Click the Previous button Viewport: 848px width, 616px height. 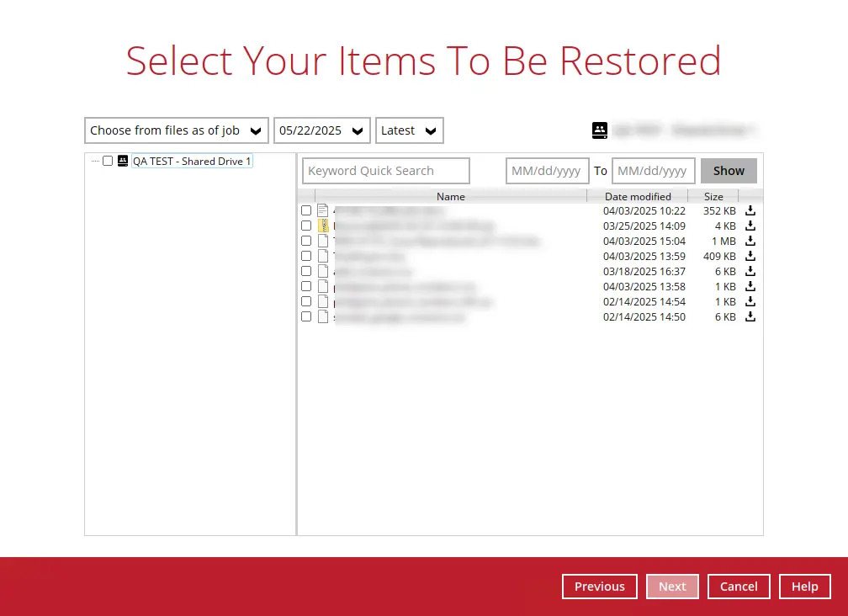pos(599,587)
